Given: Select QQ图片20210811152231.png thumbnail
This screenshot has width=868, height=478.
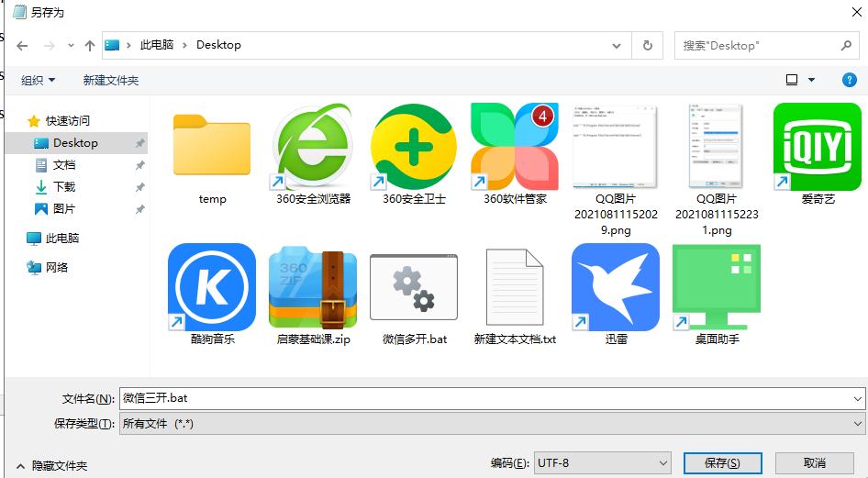Looking at the screenshot, I should pos(716,146).
